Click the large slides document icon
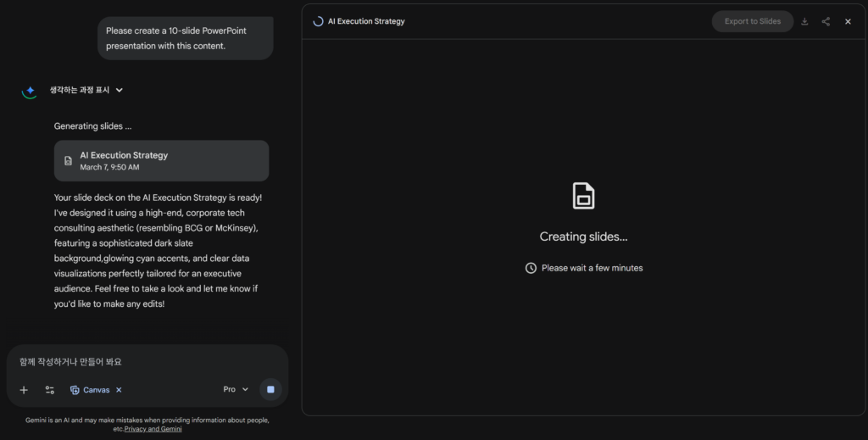Viewport: 868px width, 440px height. point(583,196)
